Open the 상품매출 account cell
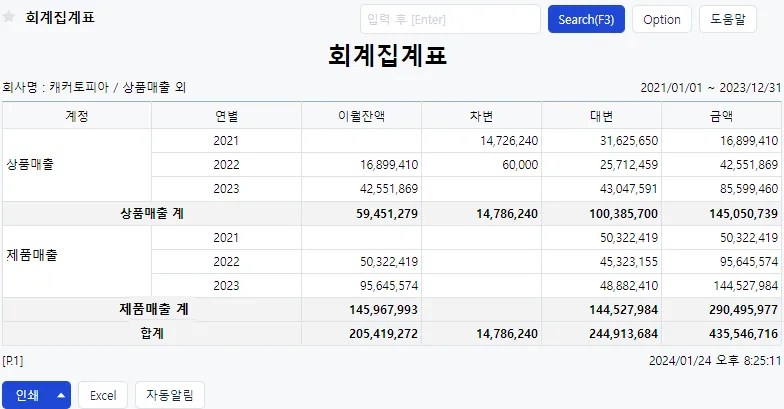Viewport: 784px width, 409px height. click(x=77, y=164)
